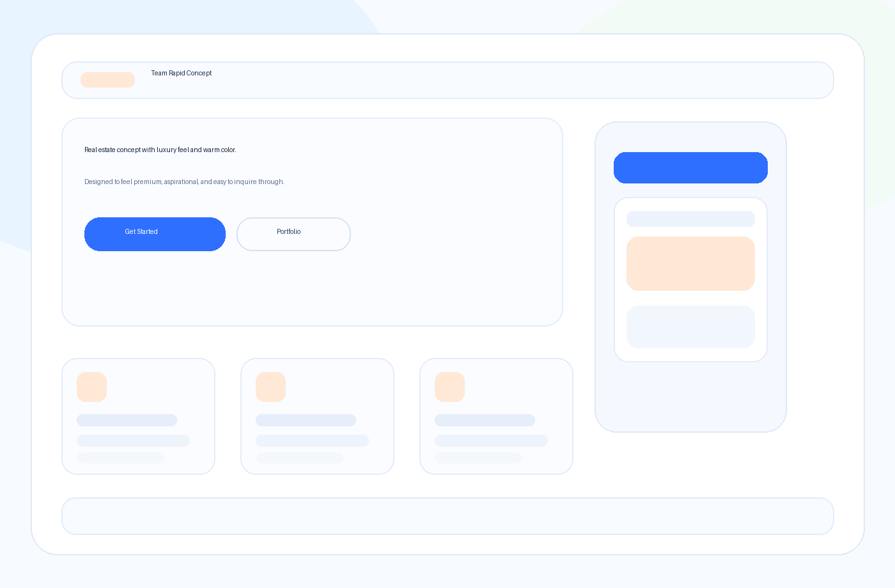Viewport: 895px width, 588px height.
Task: Select the Team Rapid Concept title
Action: pos(182,73)
